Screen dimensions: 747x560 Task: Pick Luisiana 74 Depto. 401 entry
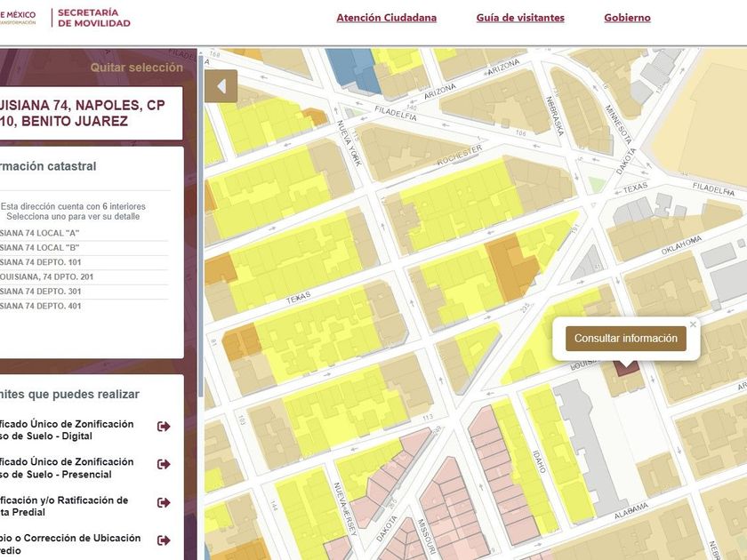click(x=41, y=306)
